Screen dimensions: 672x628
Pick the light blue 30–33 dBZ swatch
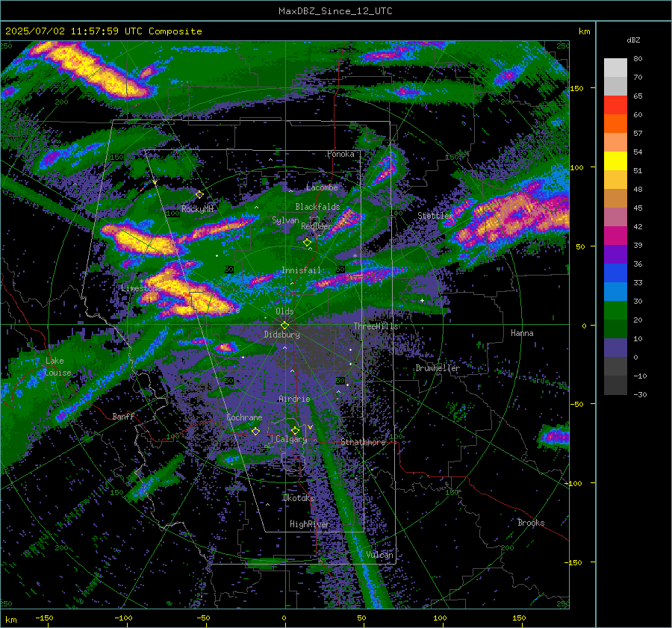click(615, 292)
